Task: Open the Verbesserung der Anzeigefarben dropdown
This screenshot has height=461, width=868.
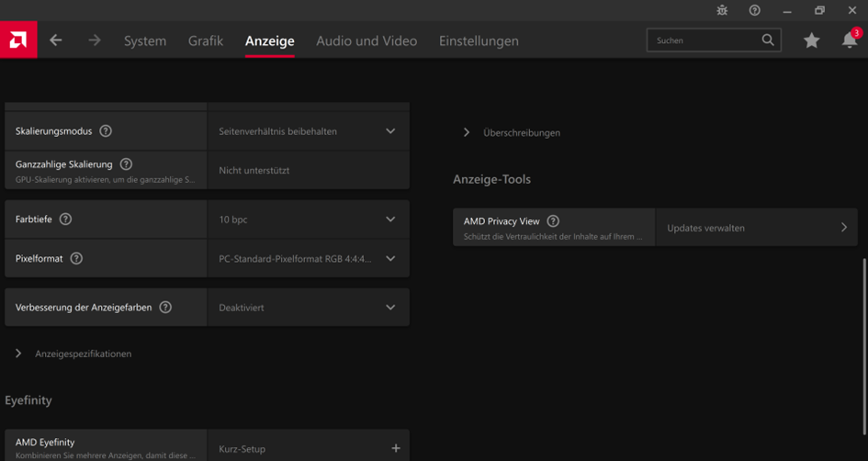Action: (x=309, y=307)
